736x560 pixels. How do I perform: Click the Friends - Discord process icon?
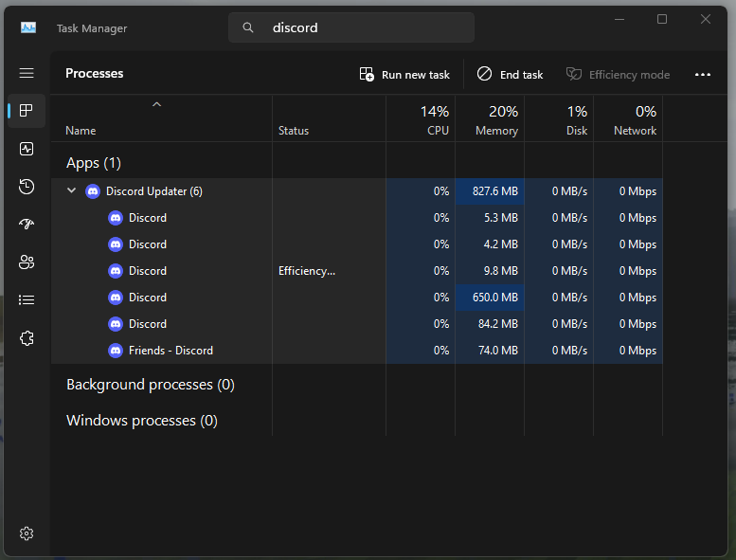tap(116, 351)
